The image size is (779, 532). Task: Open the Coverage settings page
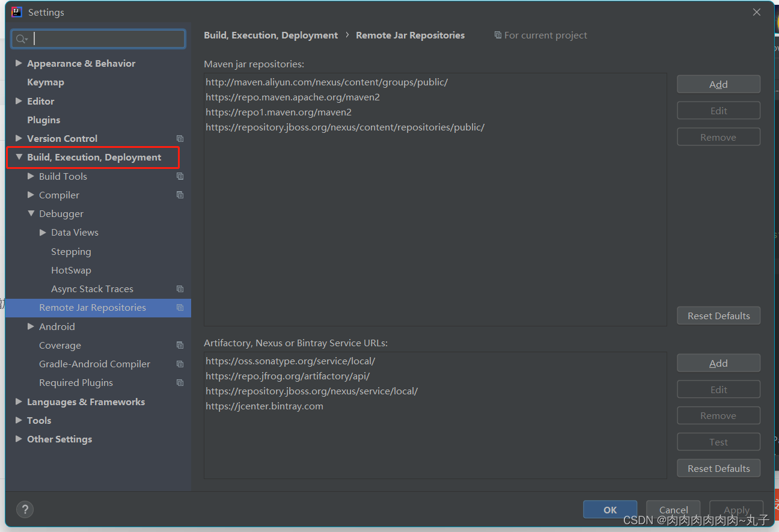tap(60, 346)
